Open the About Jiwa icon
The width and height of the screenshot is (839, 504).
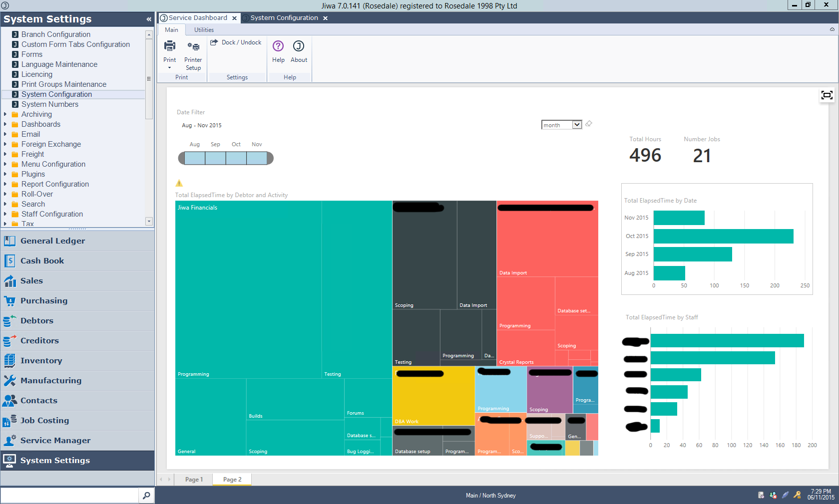pyautogui.click(x=299, y=46)
